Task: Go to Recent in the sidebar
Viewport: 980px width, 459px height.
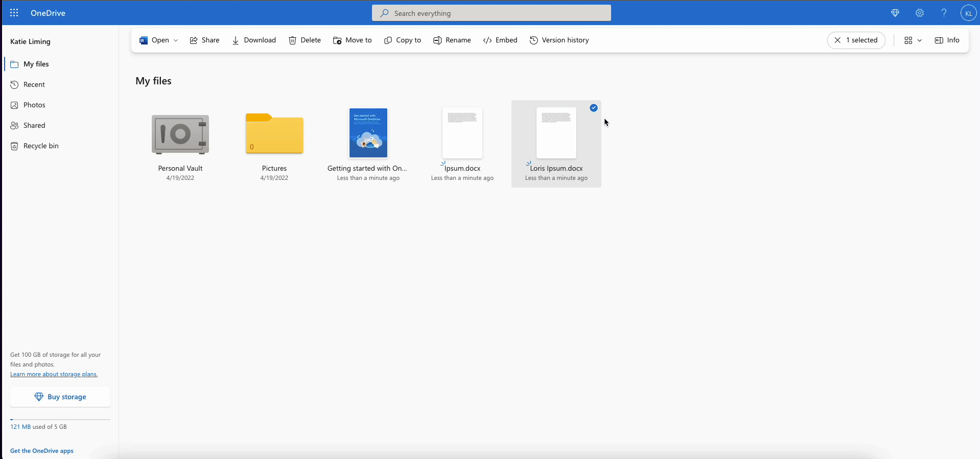Action: click(x=34, y=85)
